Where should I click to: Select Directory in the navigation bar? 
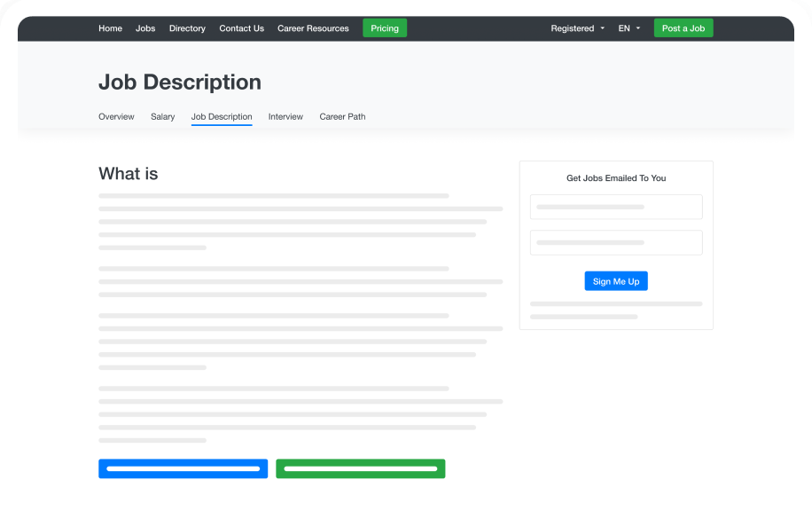pyautogui.click(x=187, y=28)
